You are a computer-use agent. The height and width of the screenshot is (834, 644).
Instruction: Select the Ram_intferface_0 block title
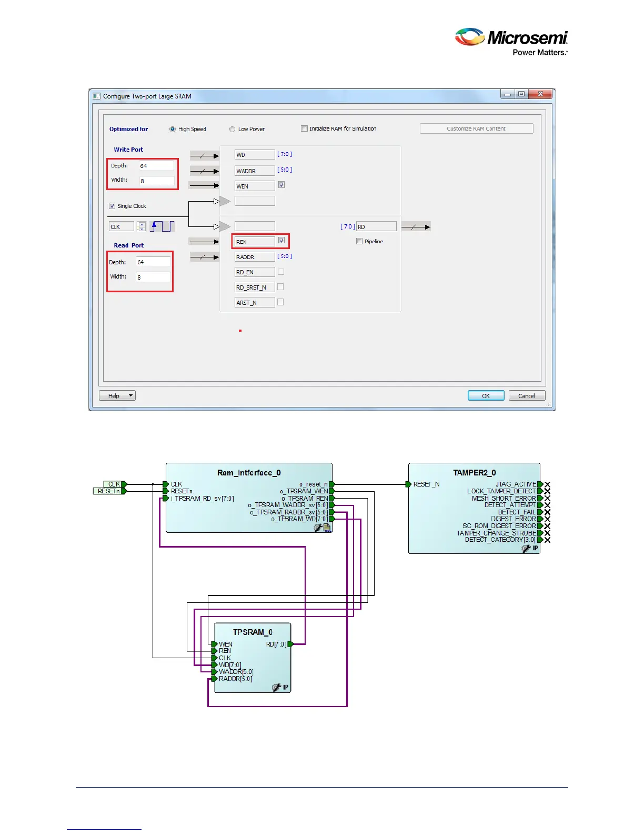[x=249, y=473]
